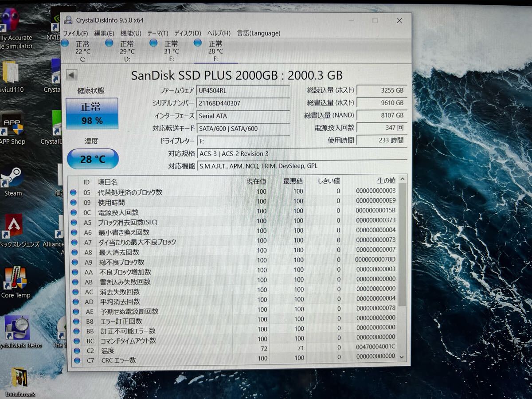
Task: Click the attribute list scroll down arrow
Action: tap(402, 356)
